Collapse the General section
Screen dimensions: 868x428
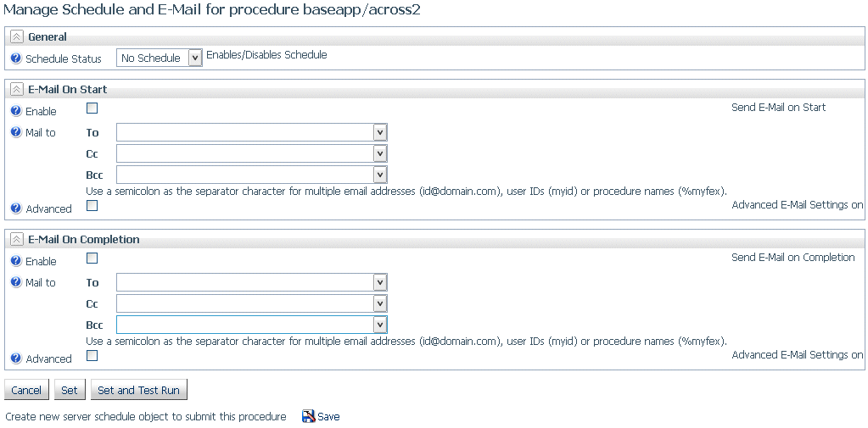pyautogui.click(x=17, y=37)
